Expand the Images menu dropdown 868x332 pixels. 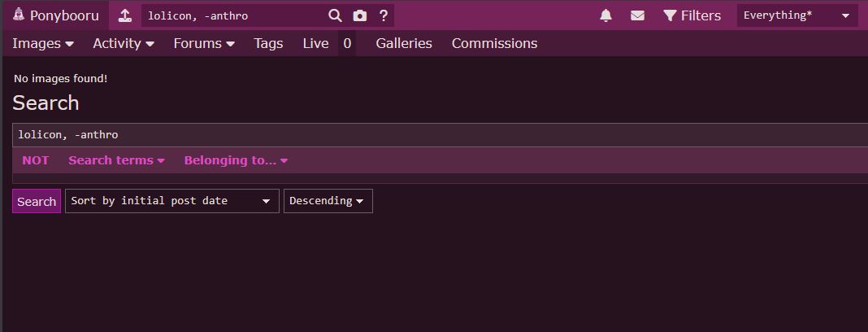[43, 43]
